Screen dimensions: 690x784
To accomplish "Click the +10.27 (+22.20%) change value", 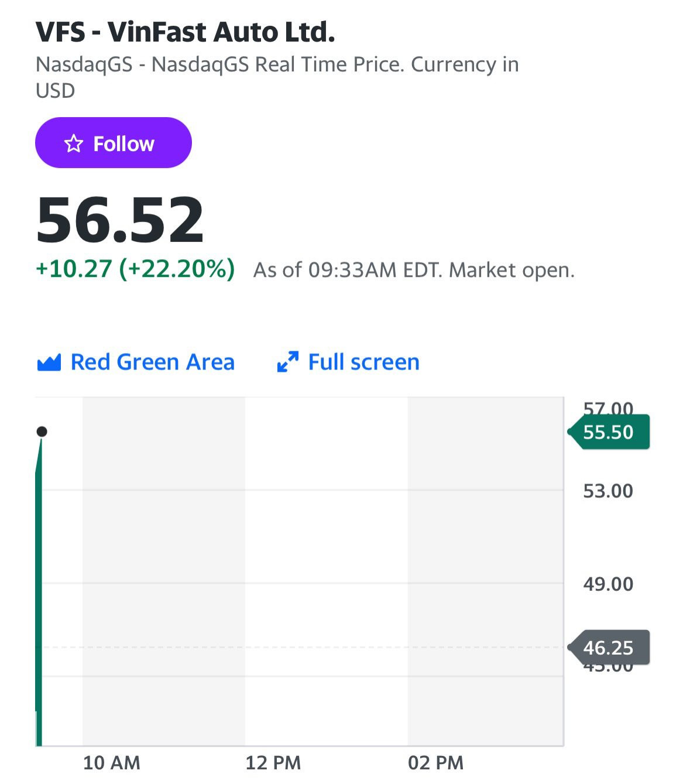I will pyautogui.click(x=135, y=269).
